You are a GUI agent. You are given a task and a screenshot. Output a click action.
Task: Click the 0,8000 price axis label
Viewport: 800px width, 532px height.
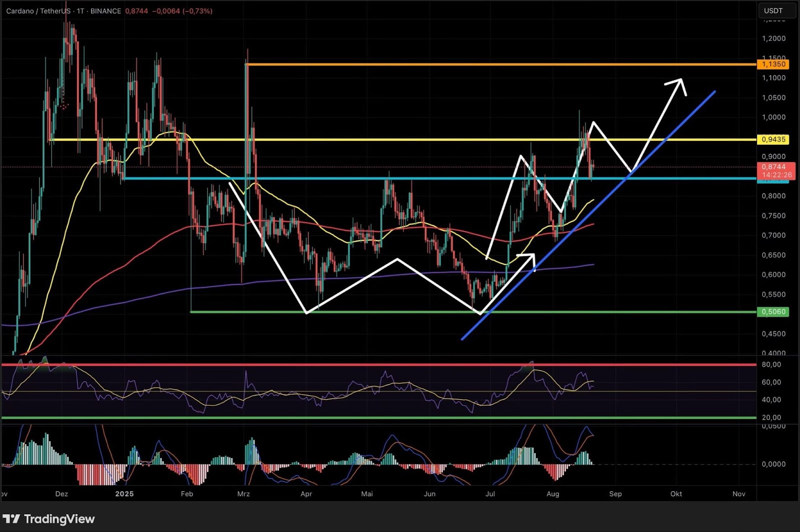773,196
